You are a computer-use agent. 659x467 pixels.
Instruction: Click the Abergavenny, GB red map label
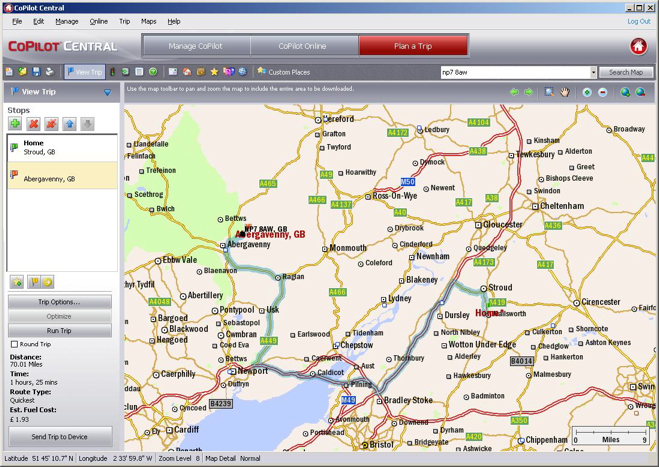272,235
